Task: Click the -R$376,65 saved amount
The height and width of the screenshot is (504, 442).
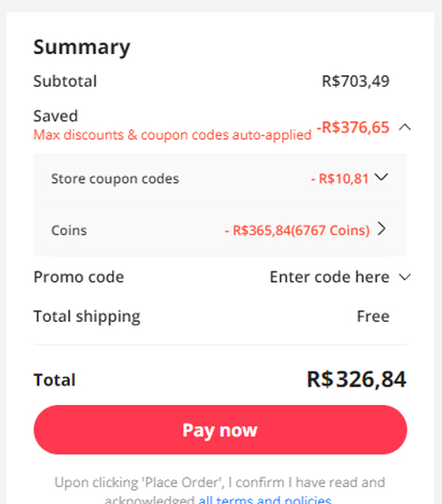Action: [353, 127]
